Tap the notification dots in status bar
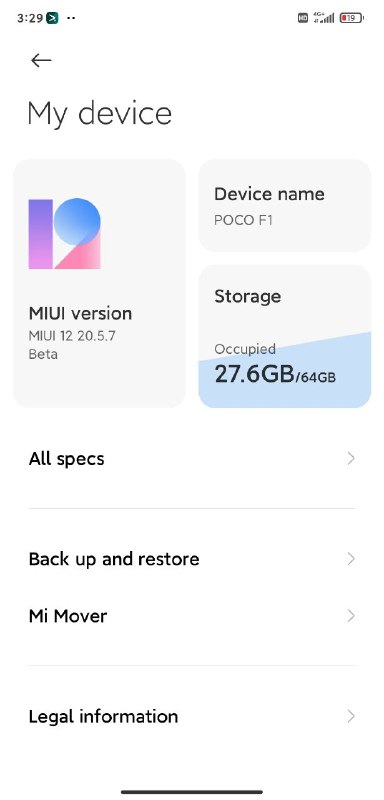This screenshot has height=800, width=384. pyautogui.click(x=71, y=18)
